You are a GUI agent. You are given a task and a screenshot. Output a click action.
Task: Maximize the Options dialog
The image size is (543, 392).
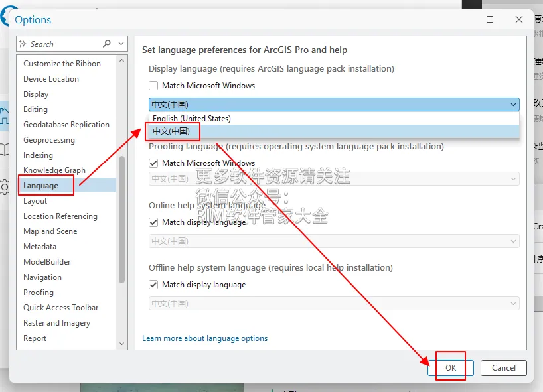[x=490, y=19]
